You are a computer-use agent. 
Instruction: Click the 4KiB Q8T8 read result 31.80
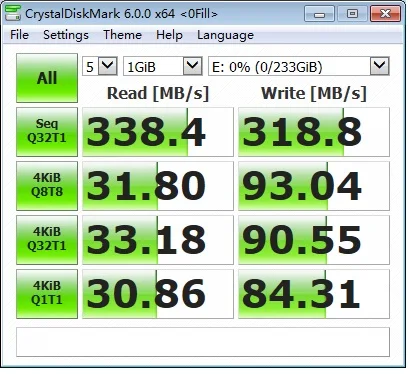click(158, 186)
